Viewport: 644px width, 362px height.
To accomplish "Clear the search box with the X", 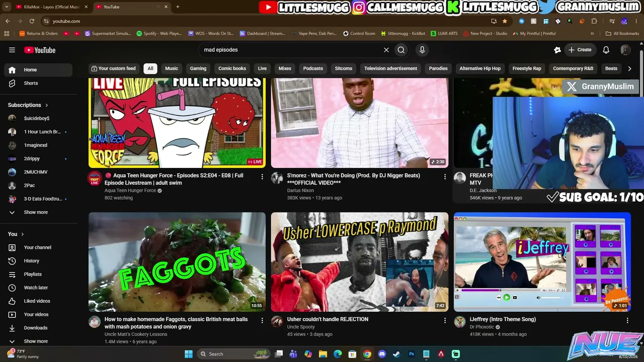I will pyautogui.click(x=386, y=50).
